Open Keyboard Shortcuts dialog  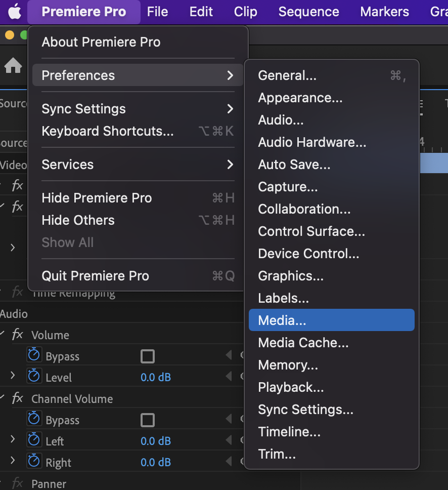[138, 131]
